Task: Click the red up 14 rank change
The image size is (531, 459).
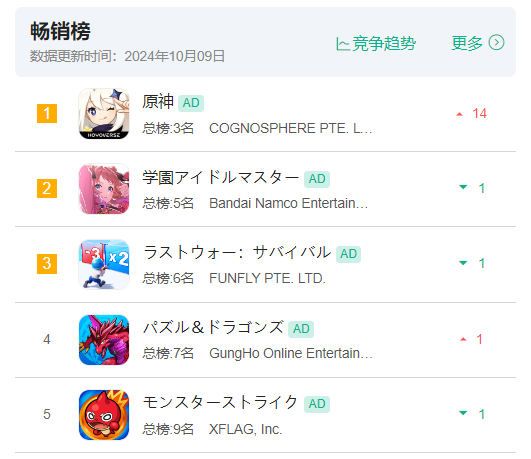Action: coord(472,113)
